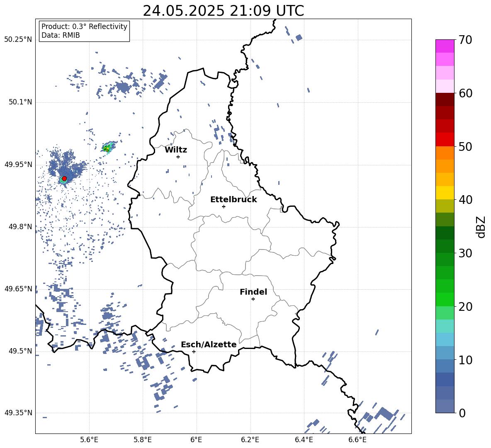This screenshot has width=491, height=448.
Task: Click the 50 colorbar tick label
Action: [x=465, y=146]
